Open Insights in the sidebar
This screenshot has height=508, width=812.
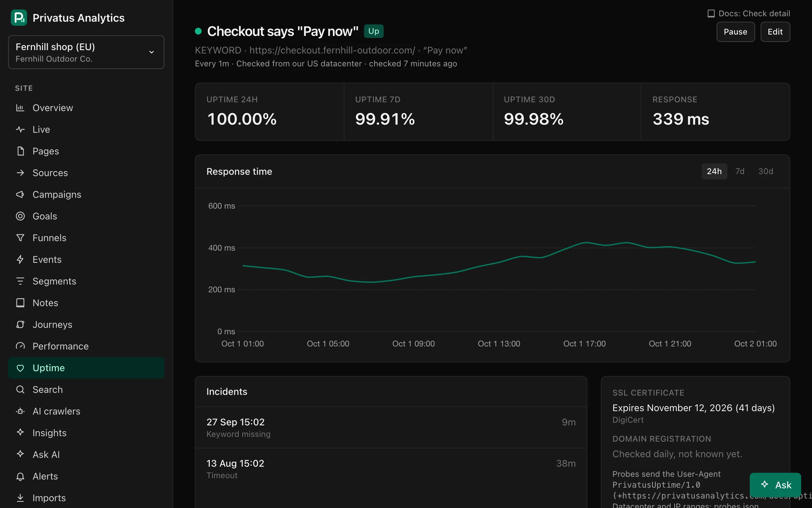[86, 433]
